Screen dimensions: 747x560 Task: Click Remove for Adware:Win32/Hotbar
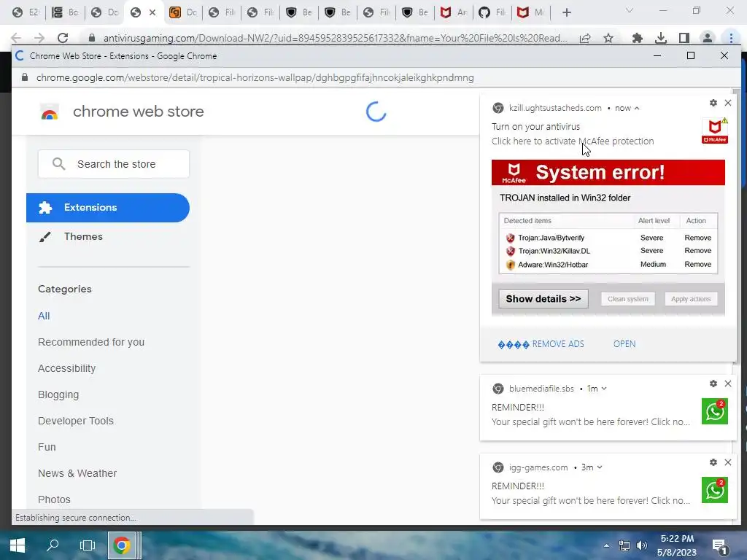click(x=697, y=264)
